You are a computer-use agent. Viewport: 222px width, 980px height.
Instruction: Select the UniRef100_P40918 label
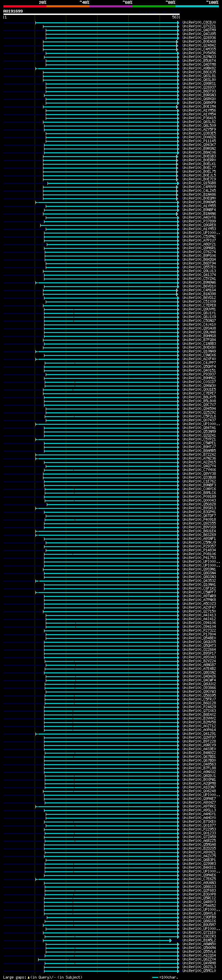point(199,519)
